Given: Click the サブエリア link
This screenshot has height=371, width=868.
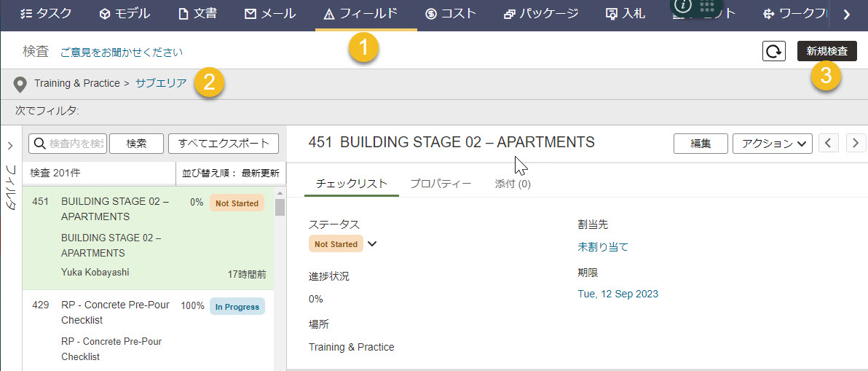Looking at the screenshot, I should 161,84.
